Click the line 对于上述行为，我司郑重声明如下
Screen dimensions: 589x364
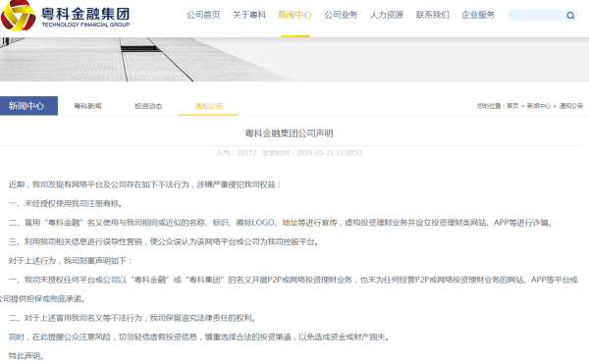71,261
